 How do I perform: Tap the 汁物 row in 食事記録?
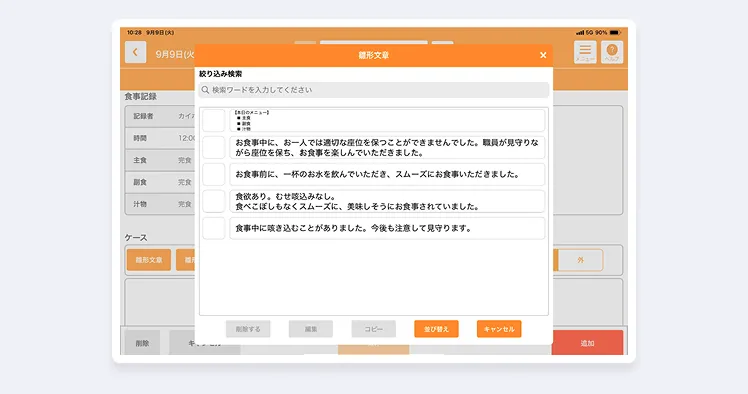coord(160,204)
